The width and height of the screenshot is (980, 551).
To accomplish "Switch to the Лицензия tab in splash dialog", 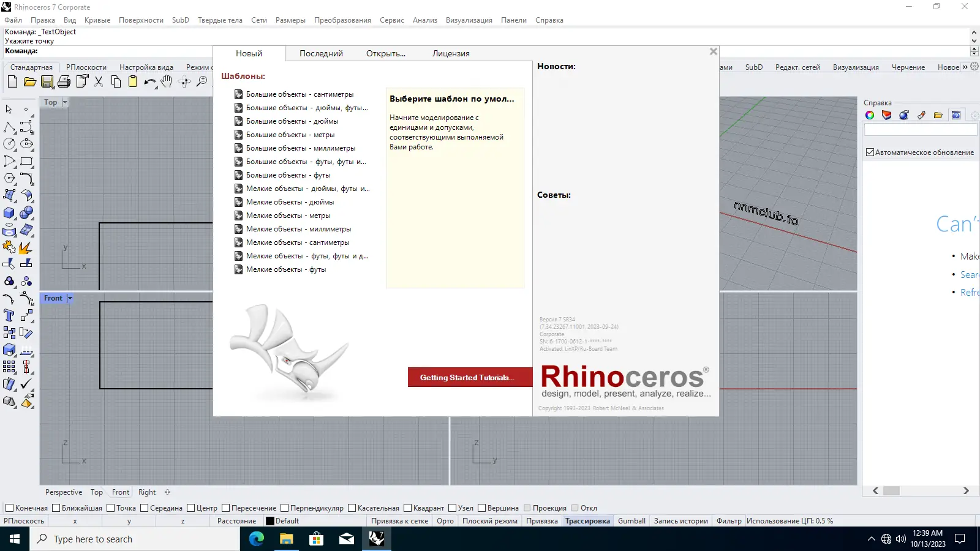I will pyautogui.click(x=451, y=53).
